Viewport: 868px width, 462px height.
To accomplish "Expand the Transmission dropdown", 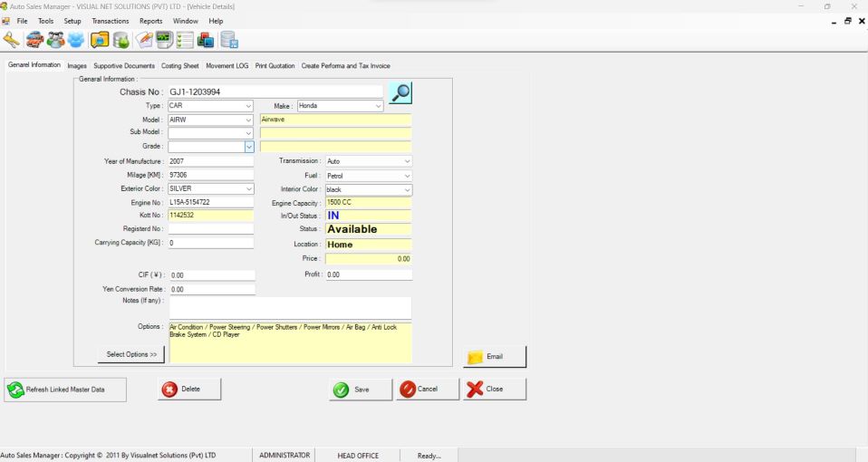I will (407, 161).
